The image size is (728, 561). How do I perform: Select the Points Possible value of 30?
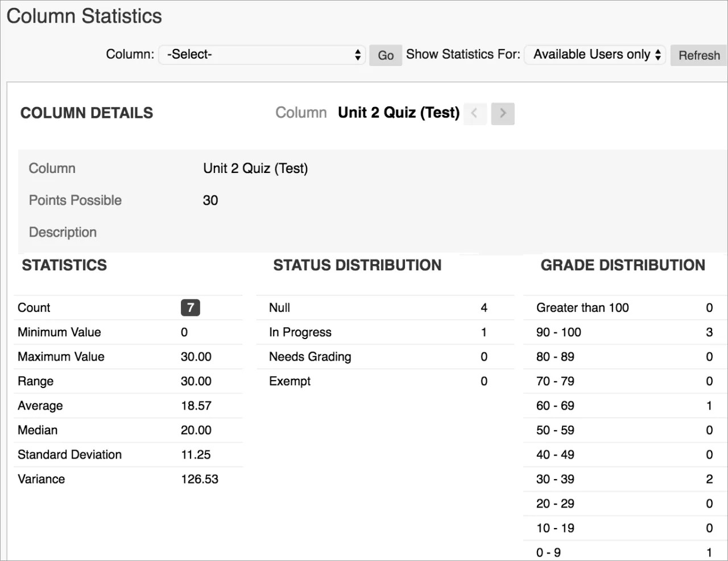210,200
